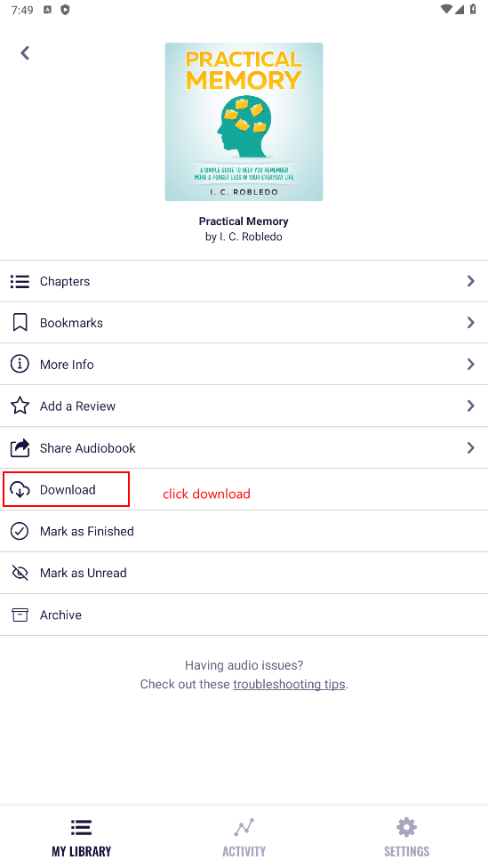Viewport: 488px width, 868px height.
Task: Switch to the Settings tab
Action: tap(407, 838)
